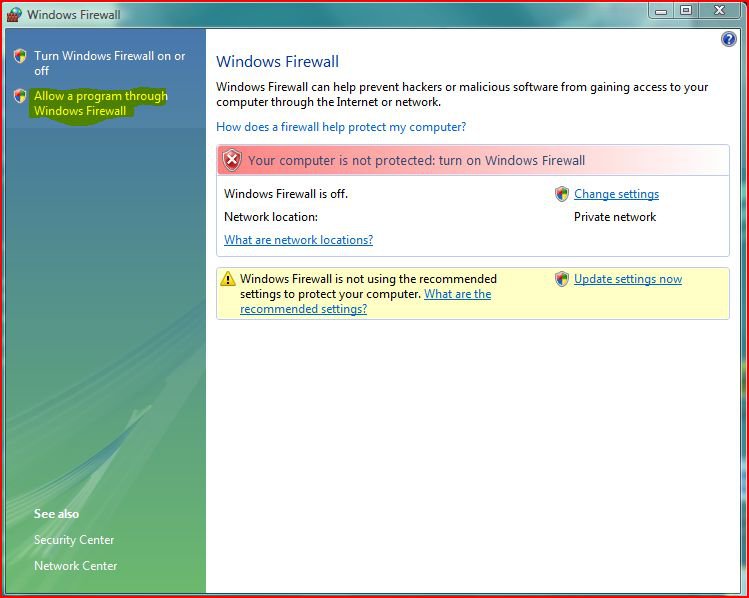Close the Windows Firewall window
Screen dimensions: 749x598
tap(719, 11)
